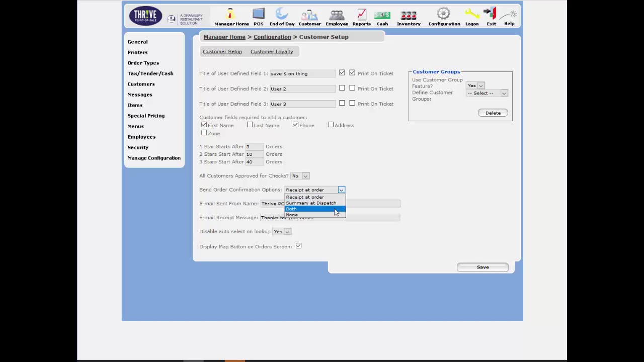Go to the Customer toolbar icon
This screenshot has width=644, height=362.
coord(309,17)
